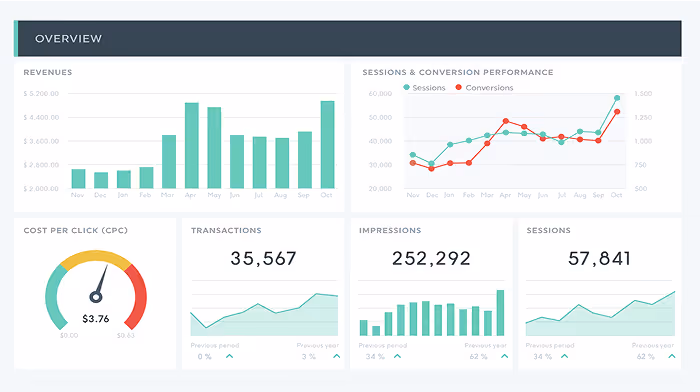700x392 pixels.
Task: Click the Oct Conversions data point
Action: 617,112
